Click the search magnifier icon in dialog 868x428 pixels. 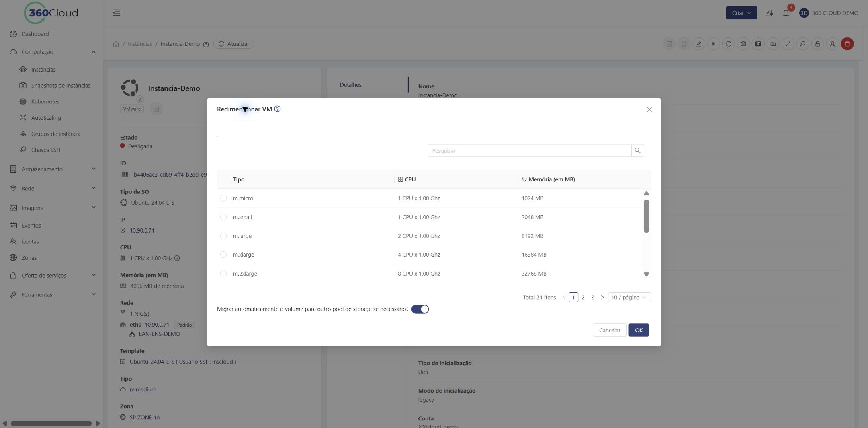637,150
